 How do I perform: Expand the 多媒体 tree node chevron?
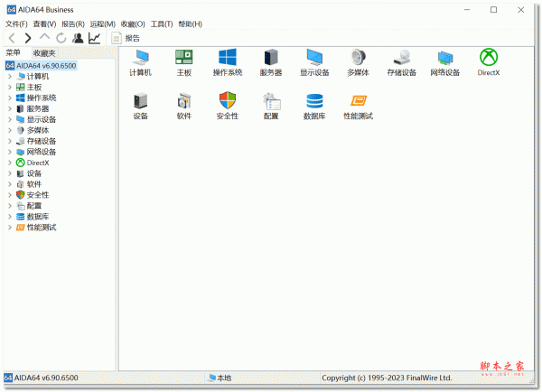coord(10,130)
